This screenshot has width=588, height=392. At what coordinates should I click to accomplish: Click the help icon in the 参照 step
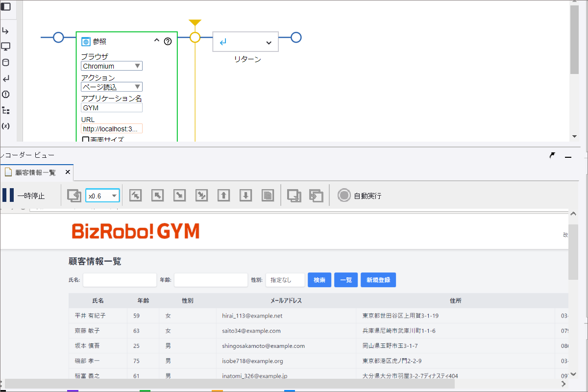pyautogui.click(x=168, y=42)
